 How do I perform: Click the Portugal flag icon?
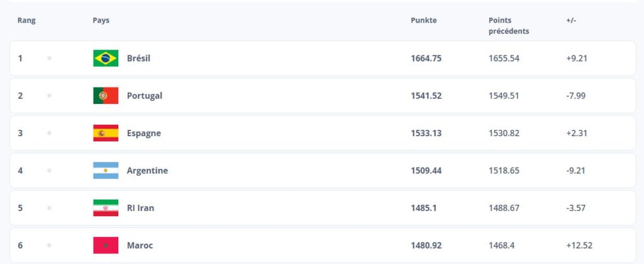pyautogui.click(x=106, y=96)
